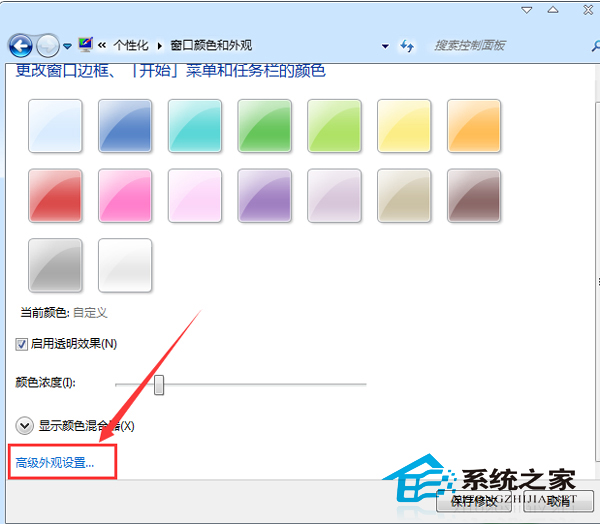Expand the arrow after 个性化 breadcrumb
This screenshot has height=524, width=600.
159,46
